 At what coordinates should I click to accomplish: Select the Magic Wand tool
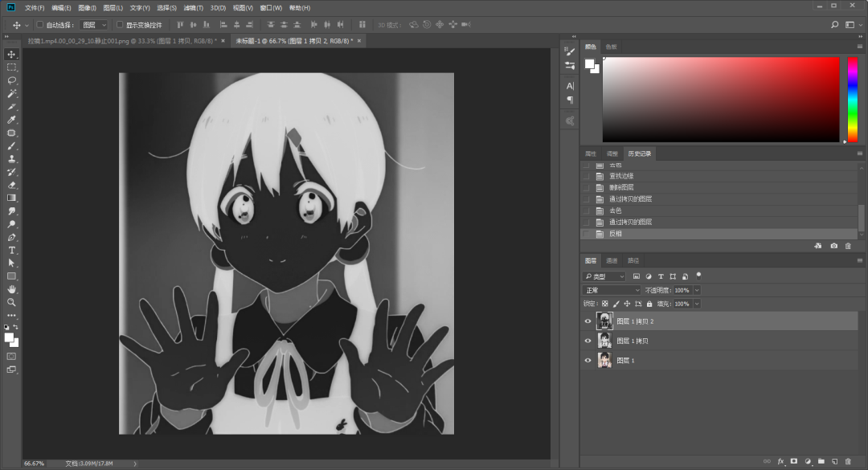coord(11,93)
